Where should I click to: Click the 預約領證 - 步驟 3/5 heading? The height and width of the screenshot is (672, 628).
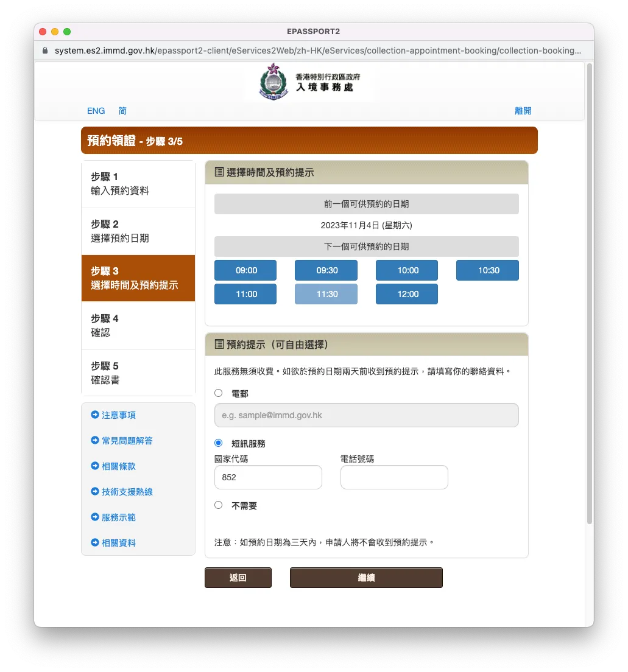point(135,141)
